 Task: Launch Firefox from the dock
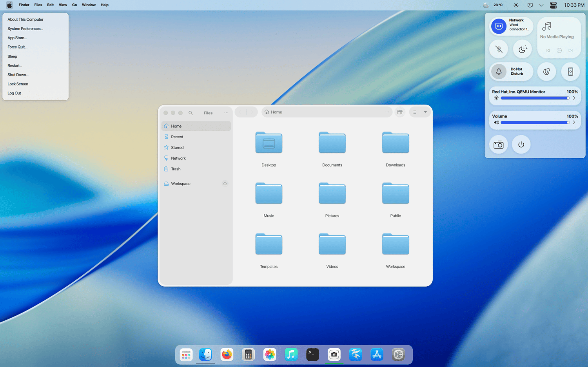(x=227, y=354)
